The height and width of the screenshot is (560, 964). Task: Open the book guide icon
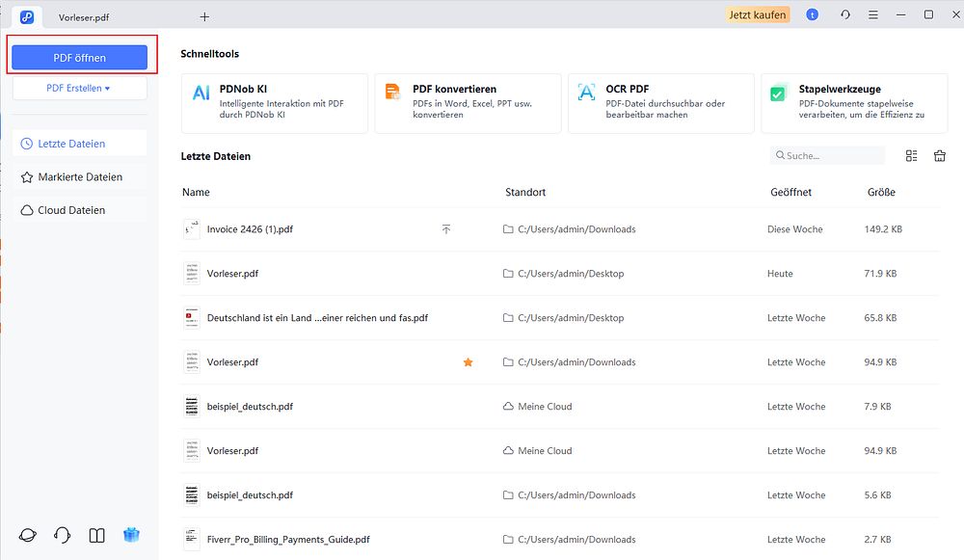pyautogui.click(x=96, y=535)
